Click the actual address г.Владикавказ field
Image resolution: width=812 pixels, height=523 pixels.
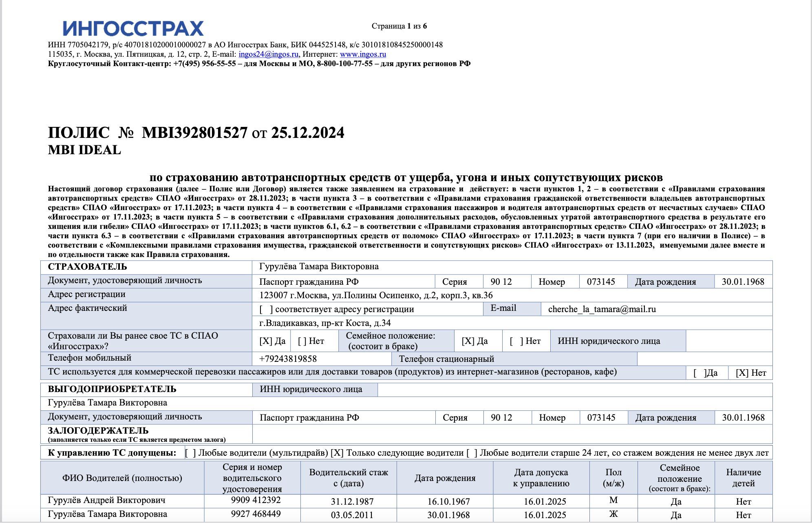click(325, 323)
